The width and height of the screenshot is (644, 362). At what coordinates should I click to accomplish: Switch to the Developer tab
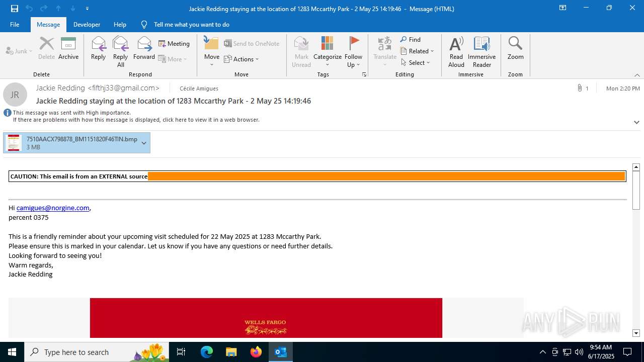[87, 25]
